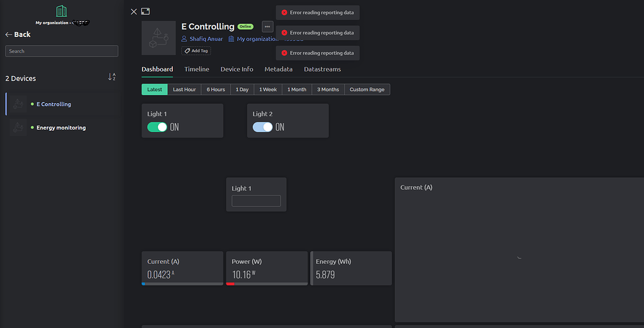Image resolution: width=644 pixels, height=328 pixels.
Task: Click Energy monitoring device thumbnail in sidebar
Action: coord(18,128)
